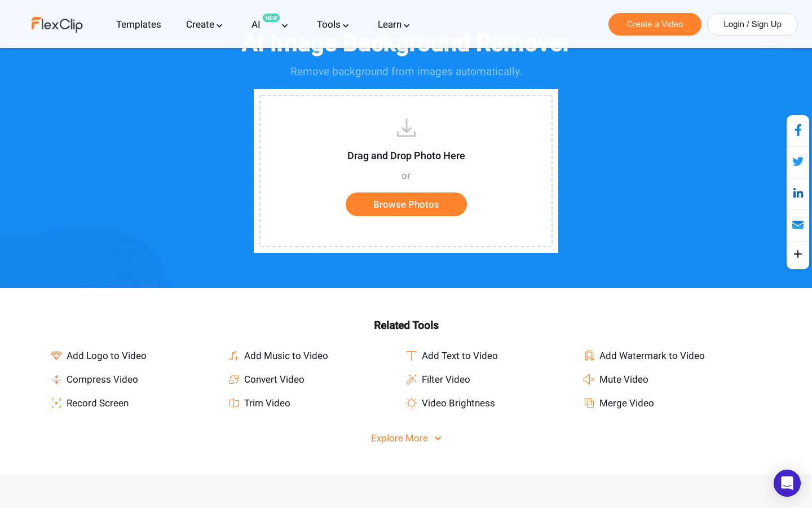Click the FlexClip logo

(57, 24)
